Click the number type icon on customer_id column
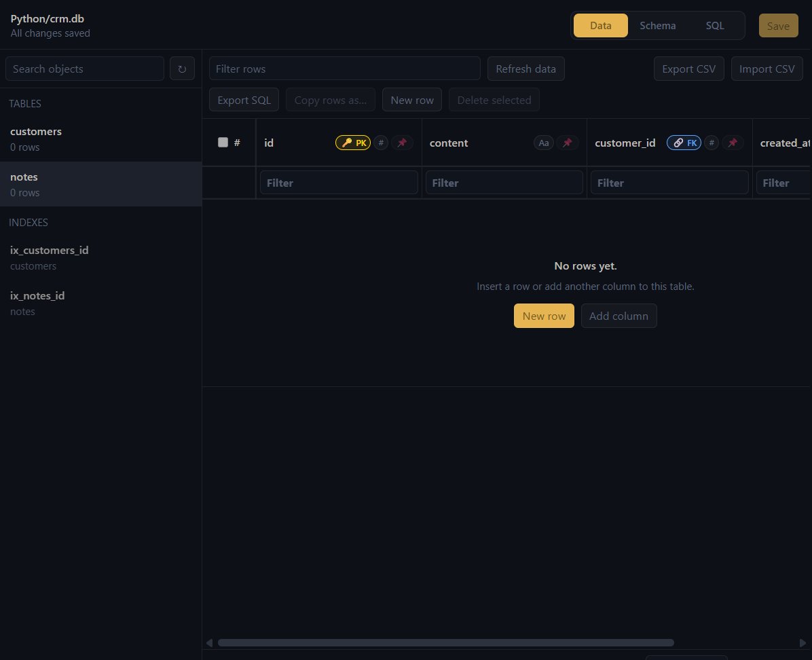Screen dimensions: 812x660 click(712, 143)
